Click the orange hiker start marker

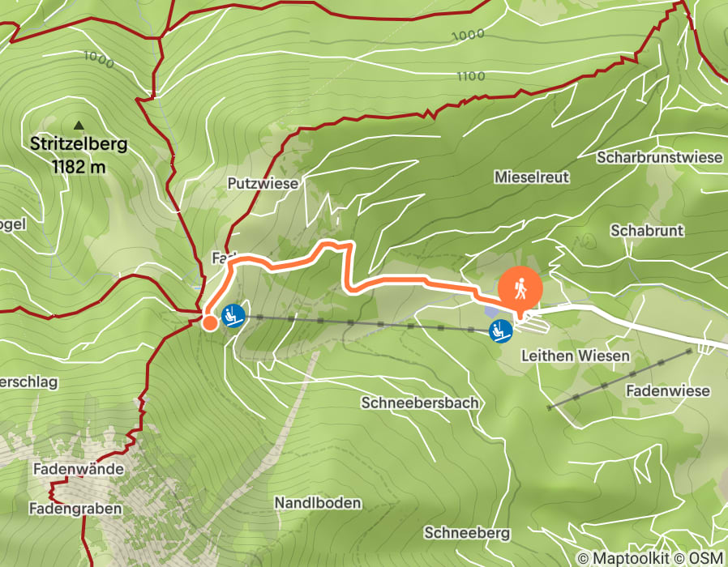pos(520,290)
